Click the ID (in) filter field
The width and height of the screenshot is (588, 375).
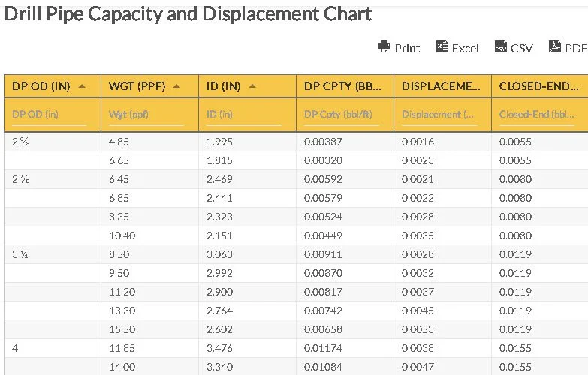[244, 115]
